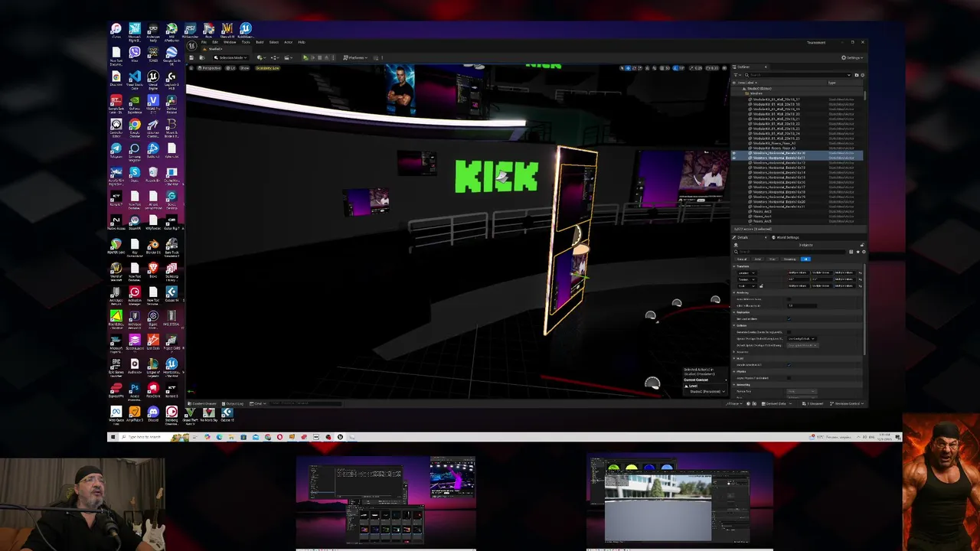Open Skype desktop shortcut
This screenshot has width=980, height=551.
[135, 173]
